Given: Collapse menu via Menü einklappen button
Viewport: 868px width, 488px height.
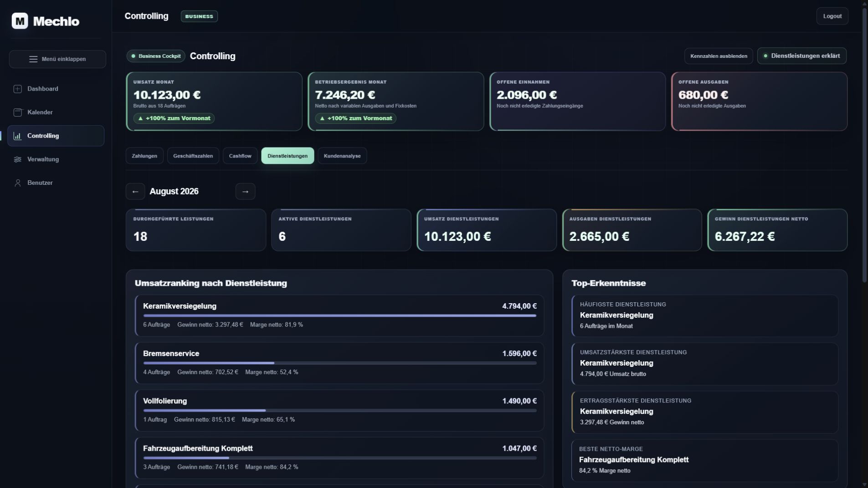Looking at the screenshot, I should 57,59.
